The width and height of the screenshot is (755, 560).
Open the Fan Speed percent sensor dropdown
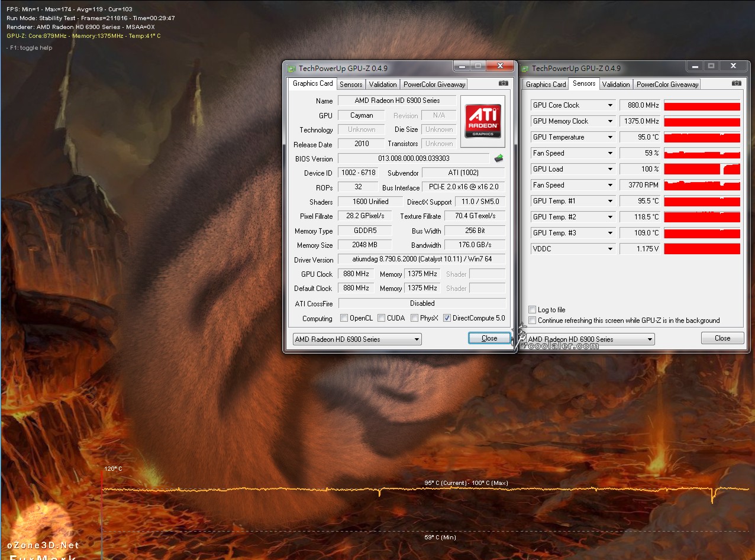(610, 153)
